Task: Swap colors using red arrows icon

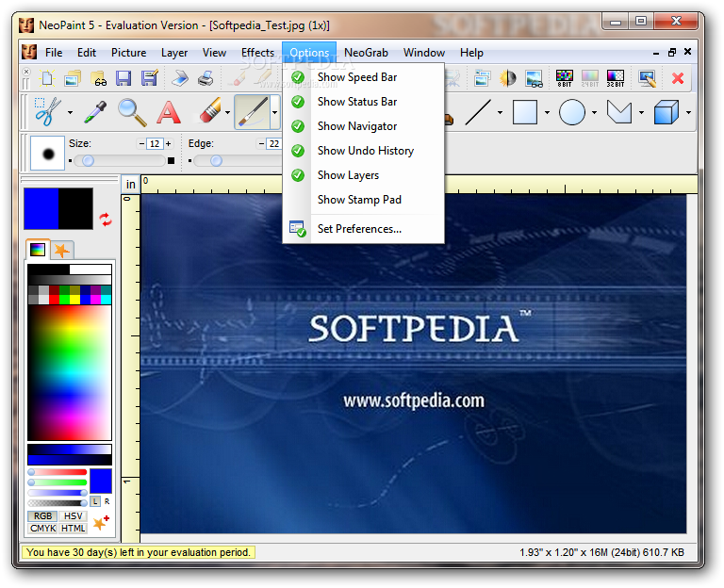Action: pos(106,220)
